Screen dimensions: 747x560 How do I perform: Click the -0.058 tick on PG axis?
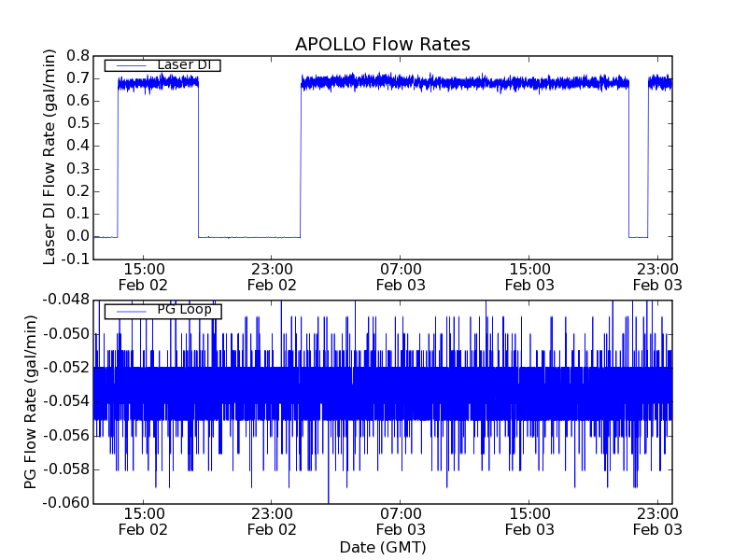pyautogui.click(x=66, y=469)
